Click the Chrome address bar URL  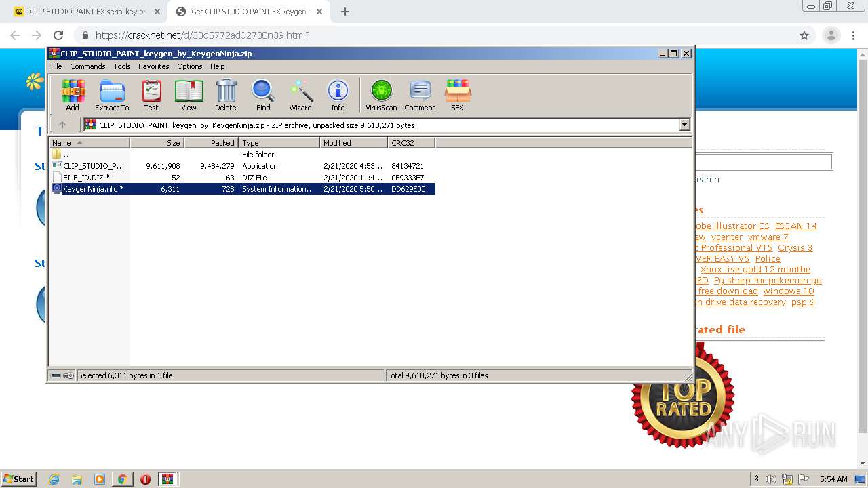click(202, 35)
